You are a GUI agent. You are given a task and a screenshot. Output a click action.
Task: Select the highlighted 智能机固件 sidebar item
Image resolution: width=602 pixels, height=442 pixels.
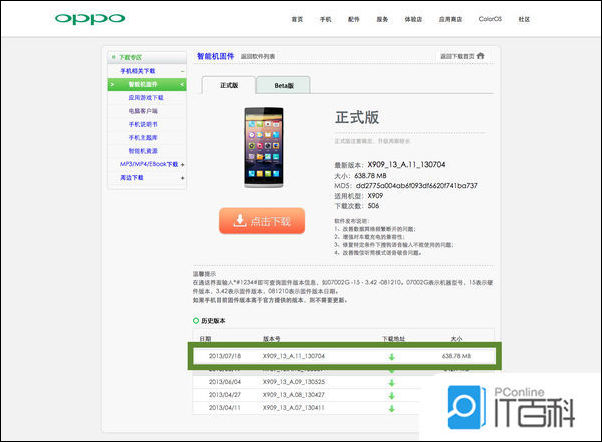[x=147, y=84]
